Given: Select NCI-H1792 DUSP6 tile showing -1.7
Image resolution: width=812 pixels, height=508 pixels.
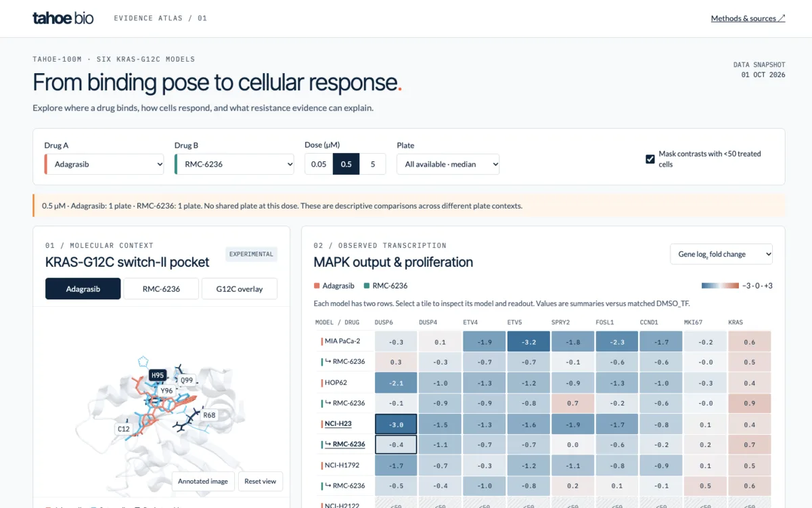Looking at the screenshot, I should 396,466.
